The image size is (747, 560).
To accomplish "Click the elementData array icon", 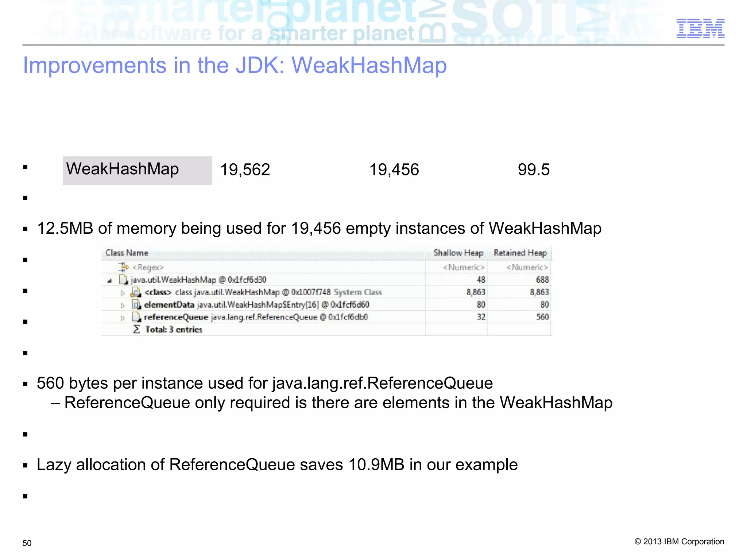I will click(x=136, y=304).
